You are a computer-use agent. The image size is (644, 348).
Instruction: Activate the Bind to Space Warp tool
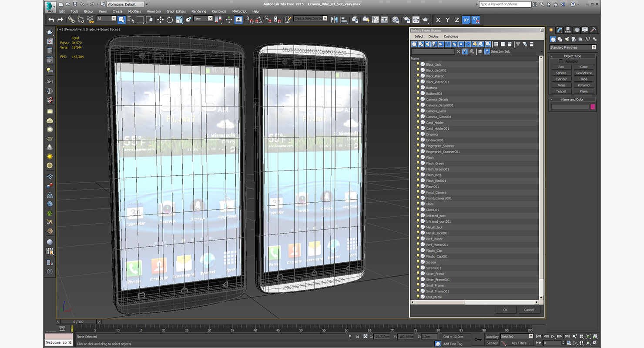tap(91, 20)
